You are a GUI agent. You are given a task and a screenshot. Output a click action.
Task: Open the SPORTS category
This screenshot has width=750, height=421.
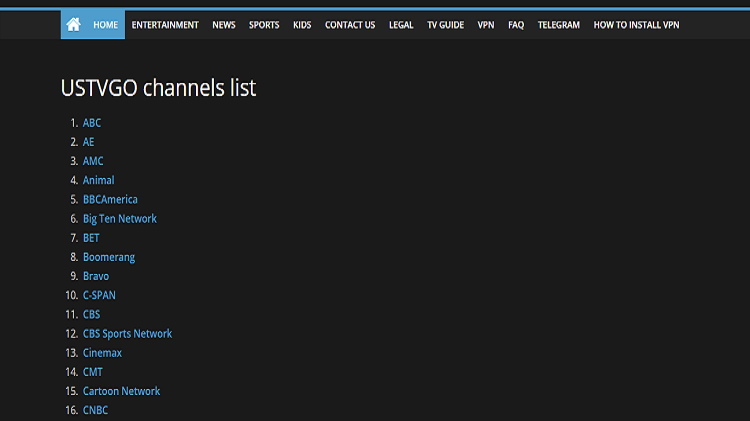point(264,25)
